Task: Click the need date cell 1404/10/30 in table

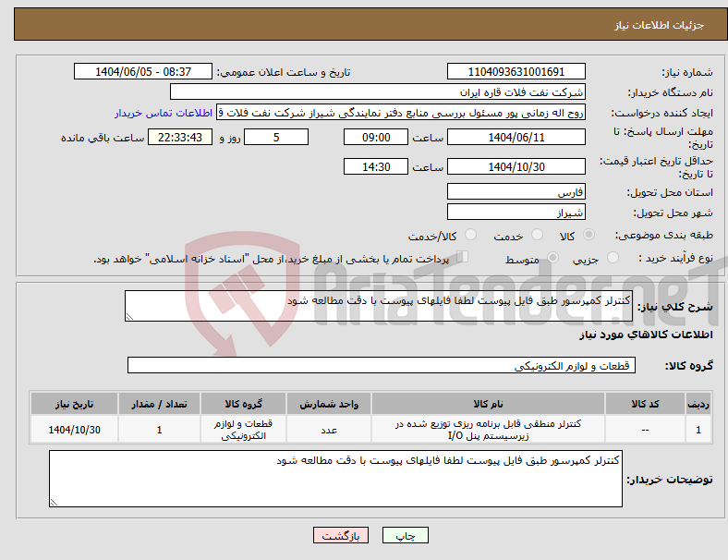Action: pyautogui.click(x=74, y=430)
